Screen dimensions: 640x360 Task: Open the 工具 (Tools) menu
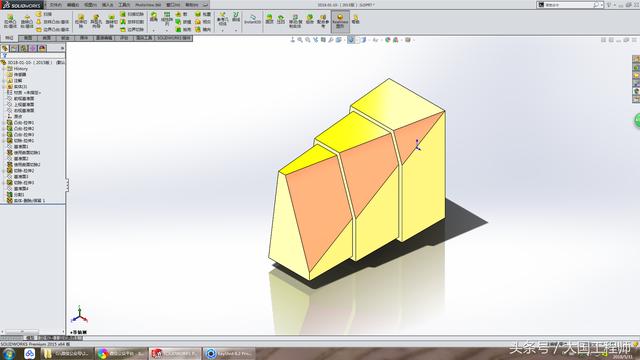pyautogui.click(x=124, y=5)
